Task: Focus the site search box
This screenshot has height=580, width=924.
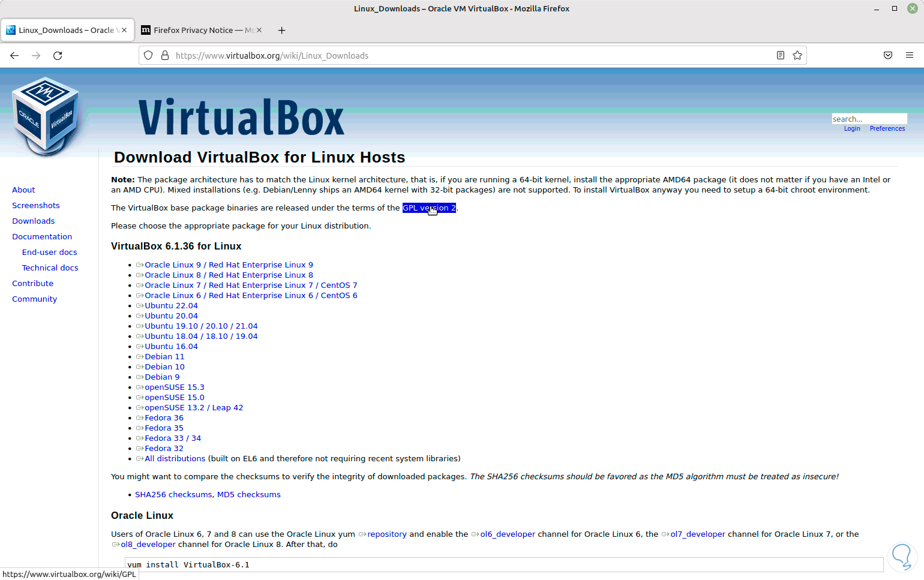Action: coord(869,119)
